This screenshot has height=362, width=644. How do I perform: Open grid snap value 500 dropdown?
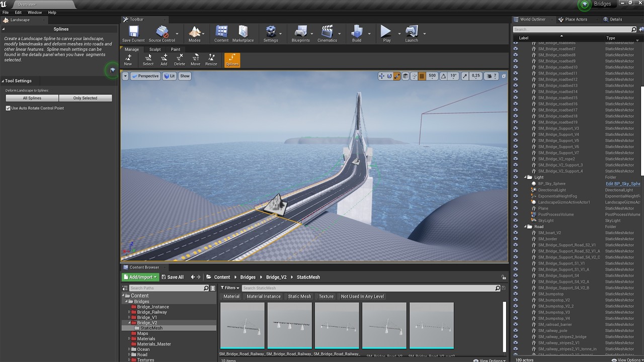tap(432, 76)
